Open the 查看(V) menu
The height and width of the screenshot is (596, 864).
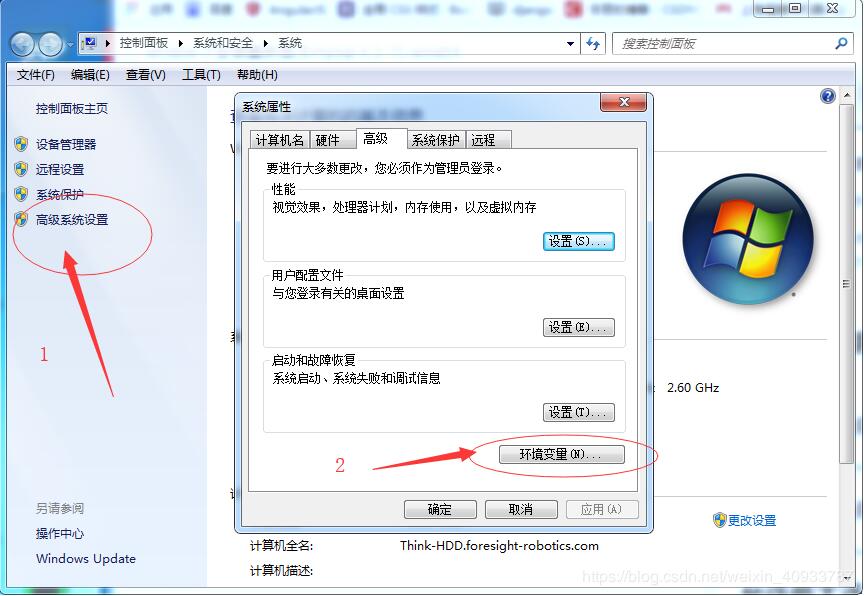click(x=145, y=75)
